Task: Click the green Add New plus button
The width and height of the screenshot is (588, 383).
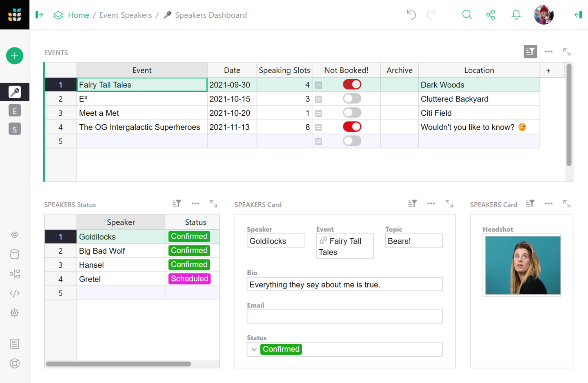Action: tap(15, 56)
